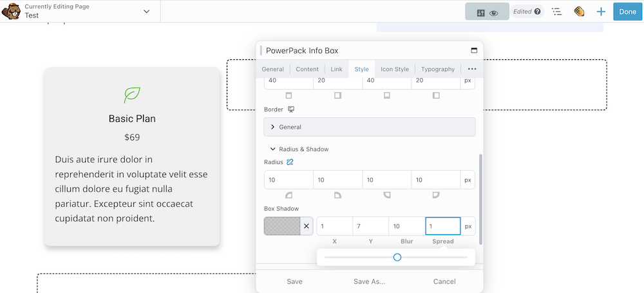Viewport: 644px width, 293px height.
Task: Open the Typography tab
Action: 438,69
